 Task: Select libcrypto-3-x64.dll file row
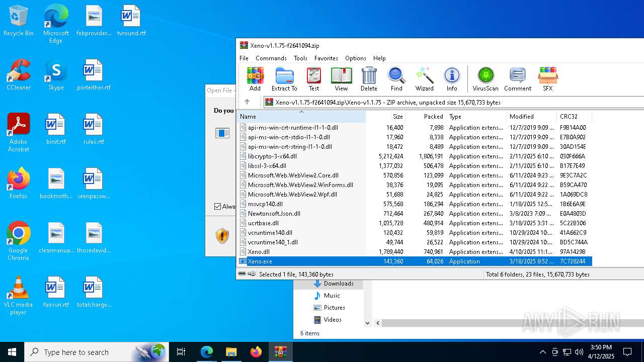[415, 156]
